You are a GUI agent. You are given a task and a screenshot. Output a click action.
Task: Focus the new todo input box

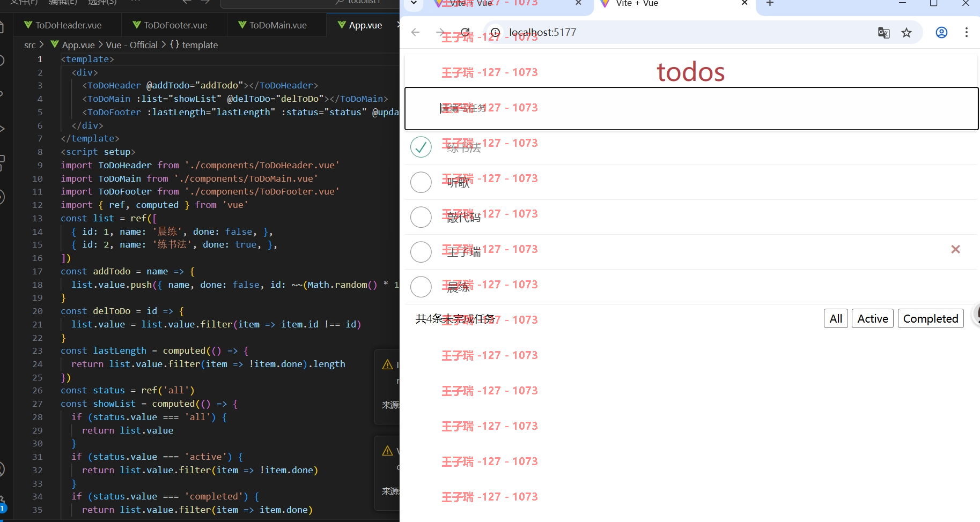click(691, 108)
